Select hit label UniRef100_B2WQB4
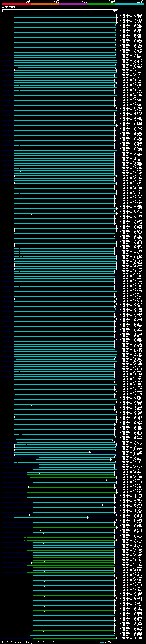Image resolution: width=146 pixels, height=644 pixels. [x=131, y=597]
